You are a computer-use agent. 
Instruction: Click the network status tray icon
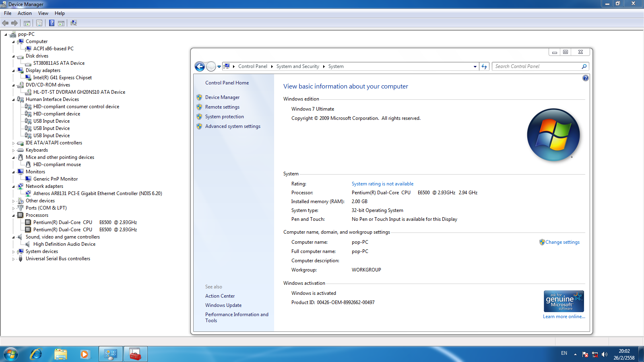[595, 354]
